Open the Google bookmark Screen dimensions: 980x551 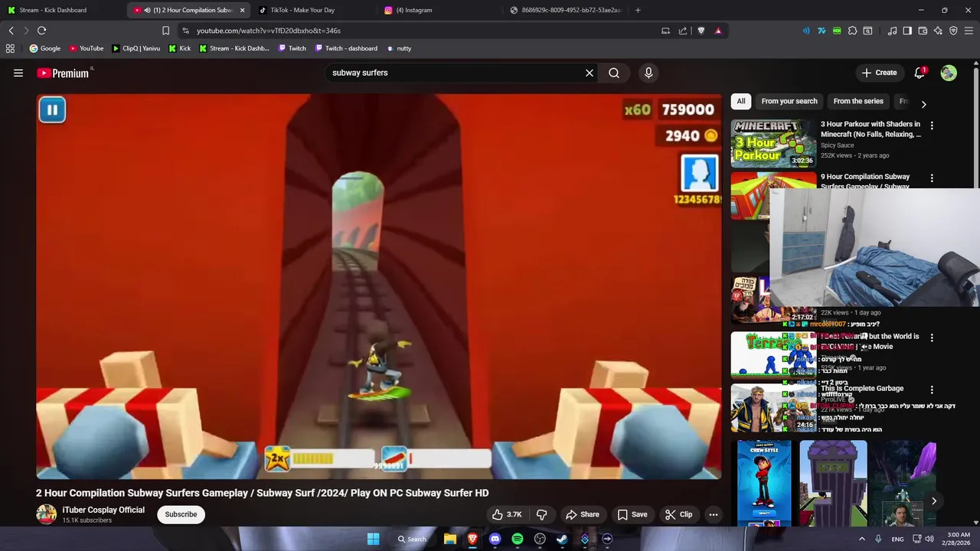click(45, 48)
